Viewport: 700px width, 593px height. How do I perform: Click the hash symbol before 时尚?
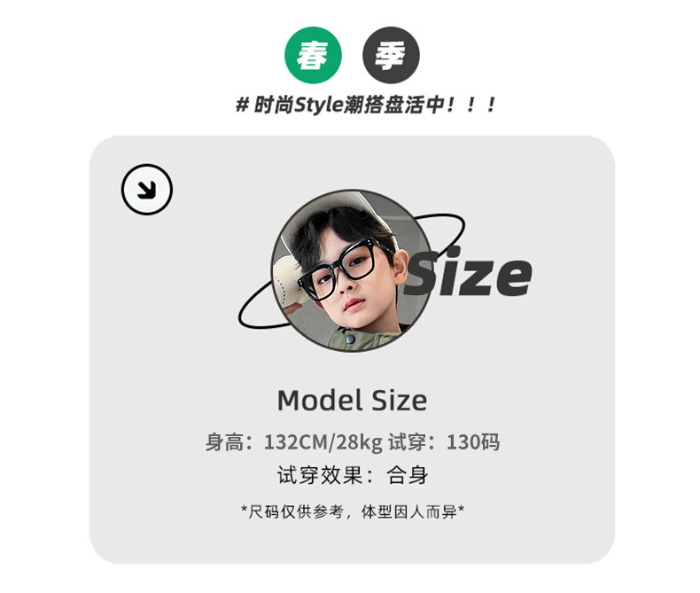point(242,105)
